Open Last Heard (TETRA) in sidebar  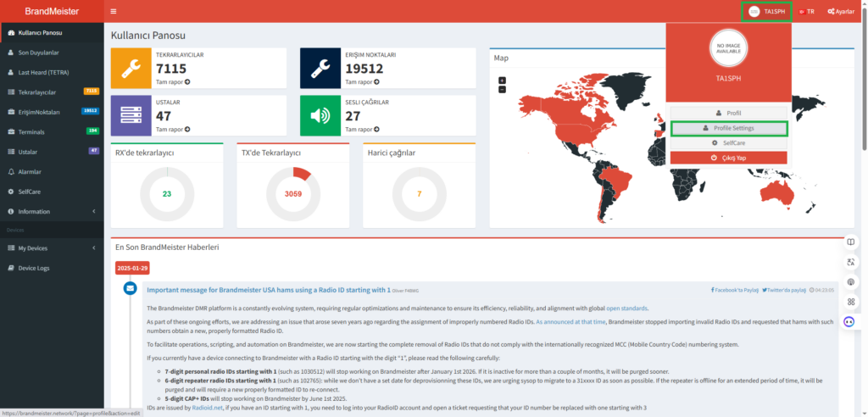52,73
